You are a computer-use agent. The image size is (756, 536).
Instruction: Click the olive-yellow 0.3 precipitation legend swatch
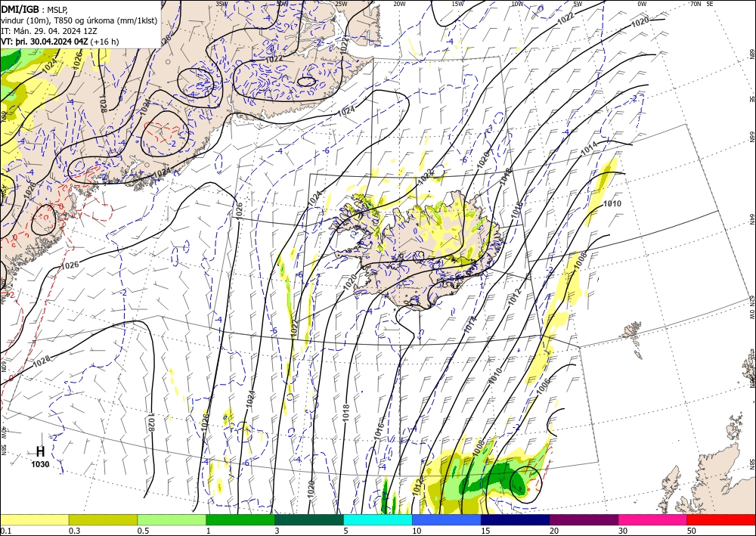[103, 519]
